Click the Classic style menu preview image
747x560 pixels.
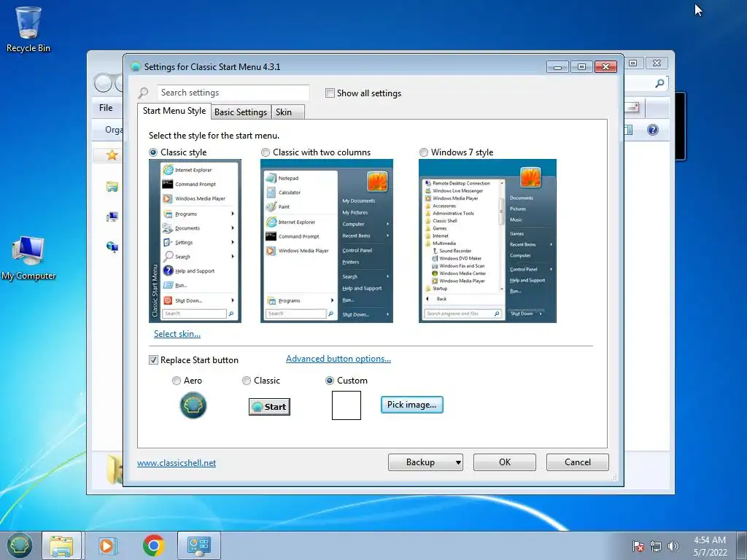pos(195,241)
